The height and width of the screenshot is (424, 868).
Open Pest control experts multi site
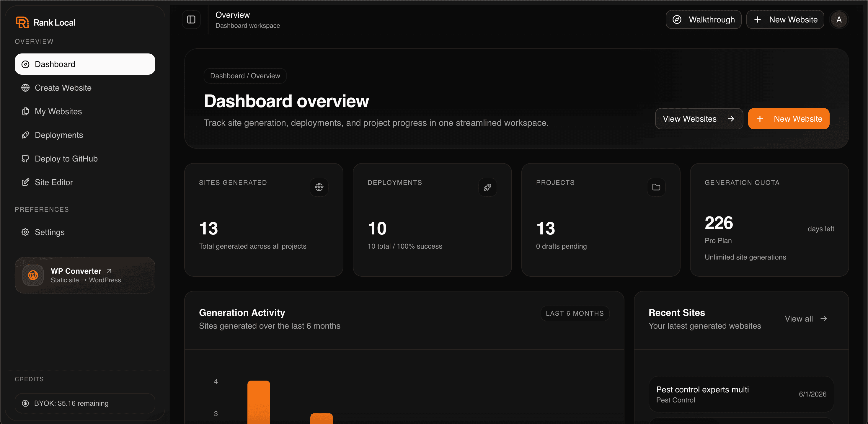point(741,394)
